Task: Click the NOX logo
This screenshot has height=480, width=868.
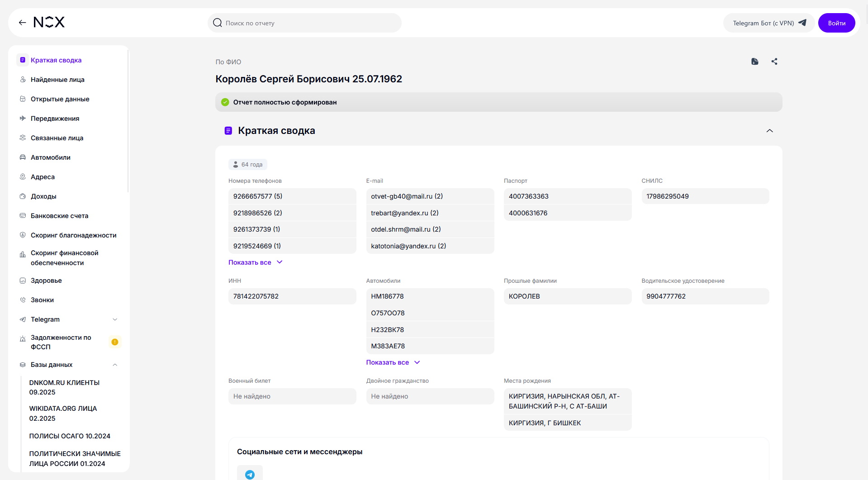Action: [x=49, y=22]
